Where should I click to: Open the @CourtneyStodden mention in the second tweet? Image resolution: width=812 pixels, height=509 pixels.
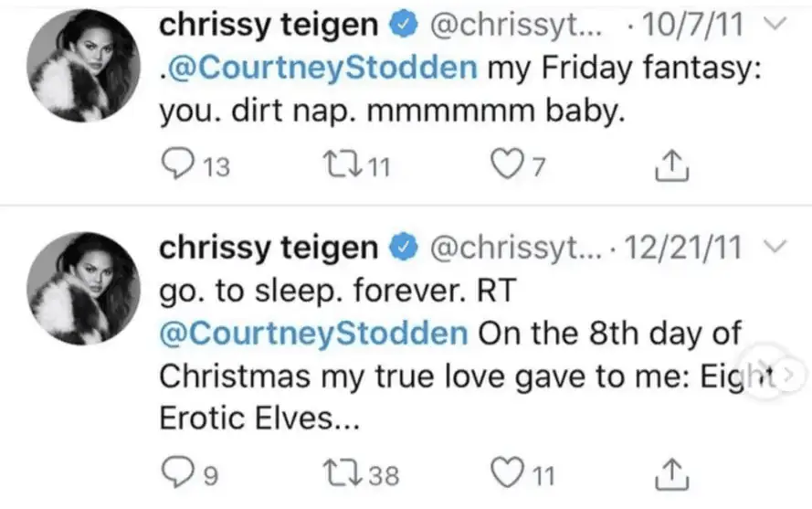[x=313, y=332]
